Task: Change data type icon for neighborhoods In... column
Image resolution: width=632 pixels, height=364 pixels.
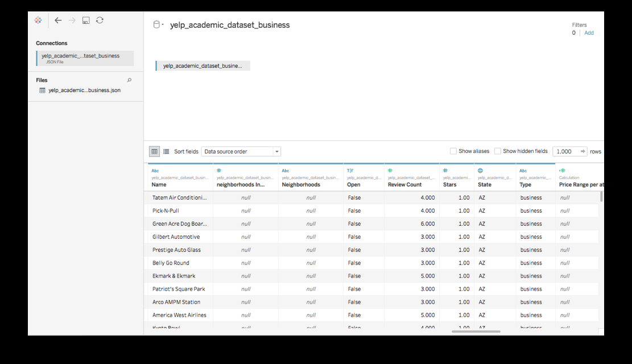Action: click(x=219, y=171)
